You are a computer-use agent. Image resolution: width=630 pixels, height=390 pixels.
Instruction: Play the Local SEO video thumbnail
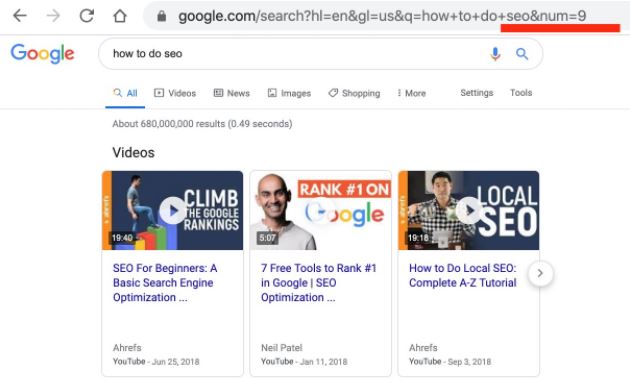(468, 210)
